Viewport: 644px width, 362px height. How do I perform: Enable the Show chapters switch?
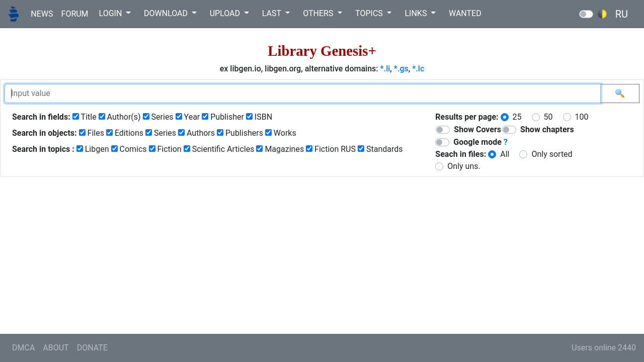(509, 130)
